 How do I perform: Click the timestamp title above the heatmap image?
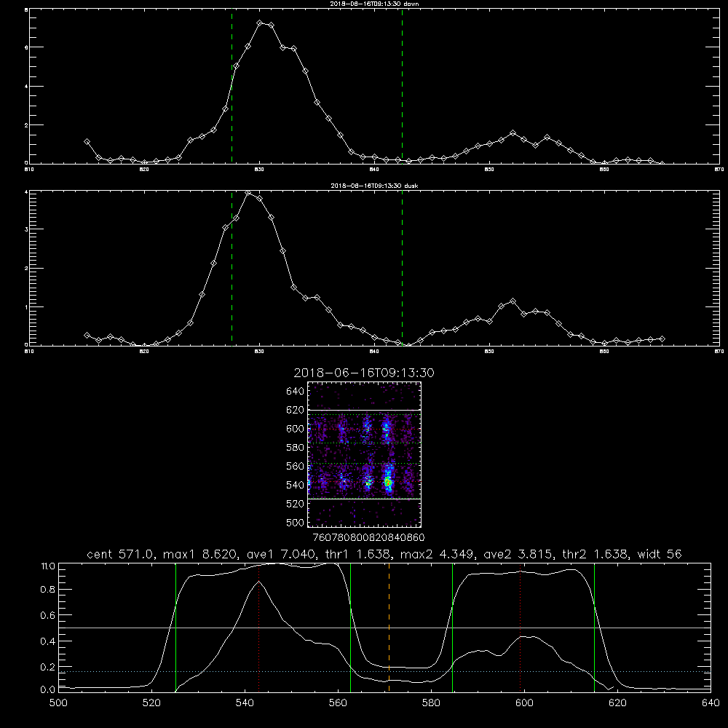click(364, 373)
